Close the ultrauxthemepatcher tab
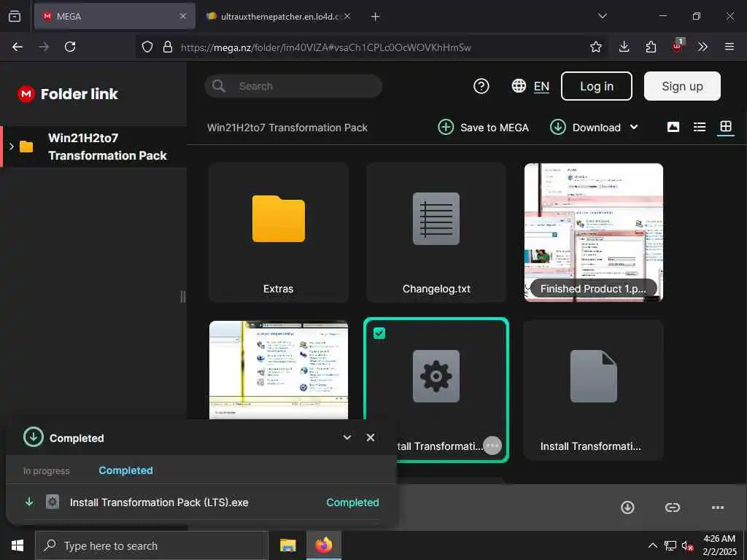Screen dimensions: 747x560 (347, 16)
